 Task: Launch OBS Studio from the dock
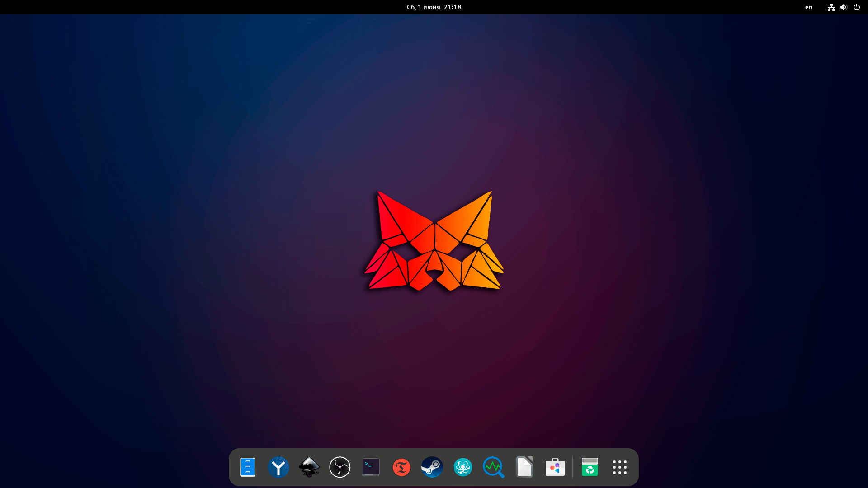[340, 467]
